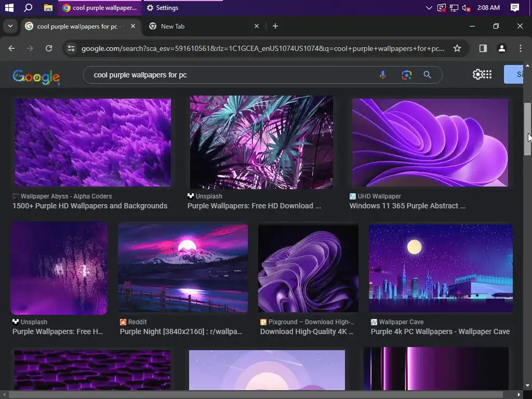Open Chrome three-dot menu
Image resolution: width=532 pixels, height=399 pixels.
tap(521, 48)
